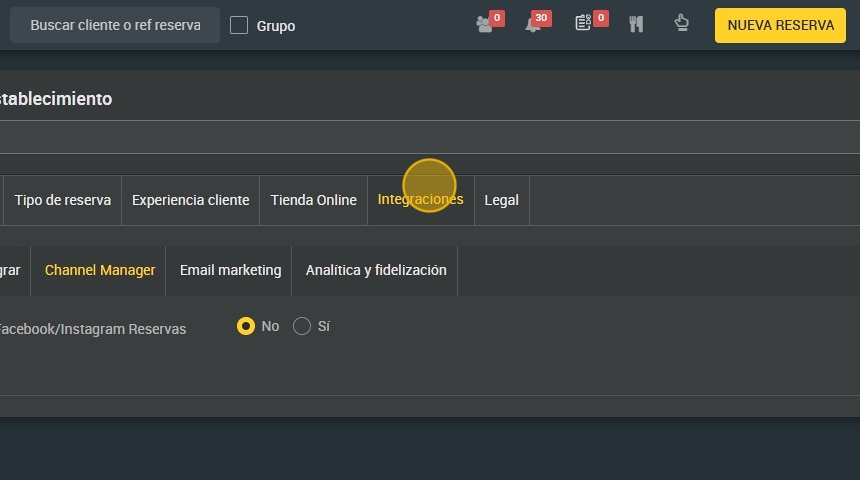Open the Experiencia cliente tab
The height and width of the screenshot is (480, 860).
(190, 200)
